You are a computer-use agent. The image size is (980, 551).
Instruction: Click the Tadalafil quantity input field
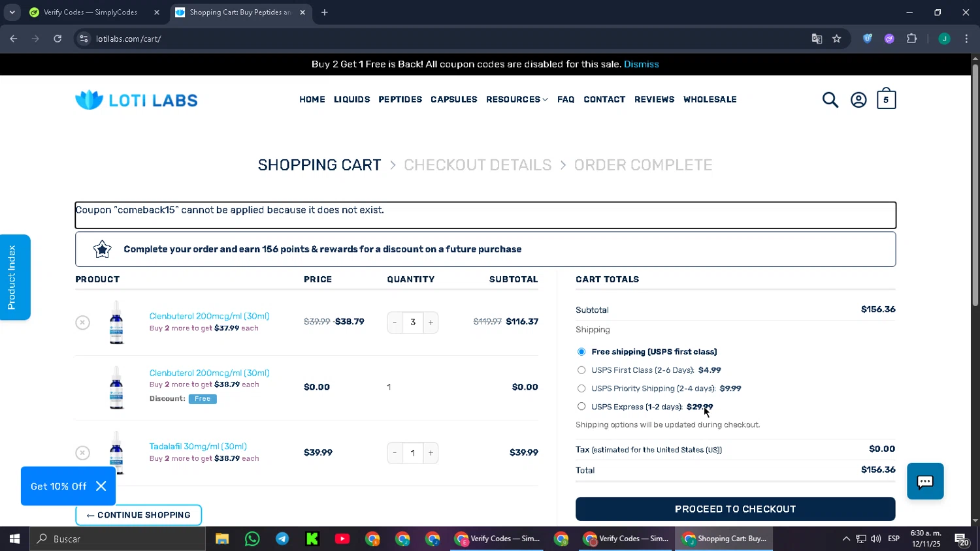(x=413, y=453)
